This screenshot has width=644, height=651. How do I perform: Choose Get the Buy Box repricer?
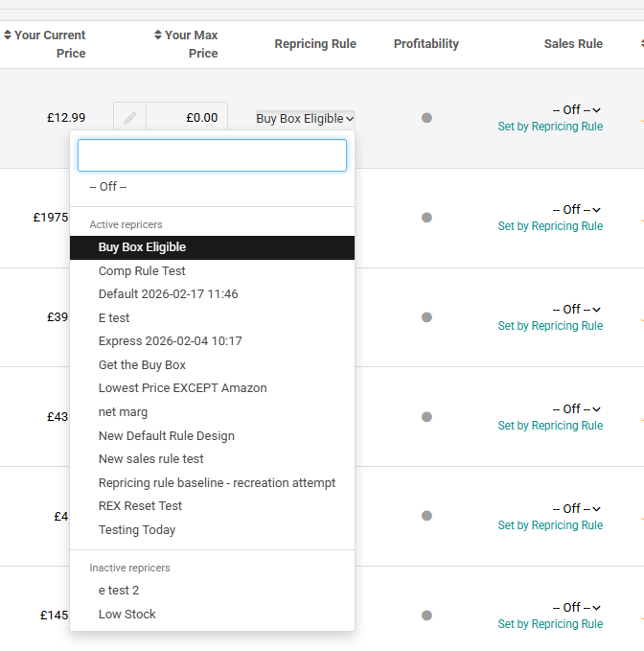[212, 365]
